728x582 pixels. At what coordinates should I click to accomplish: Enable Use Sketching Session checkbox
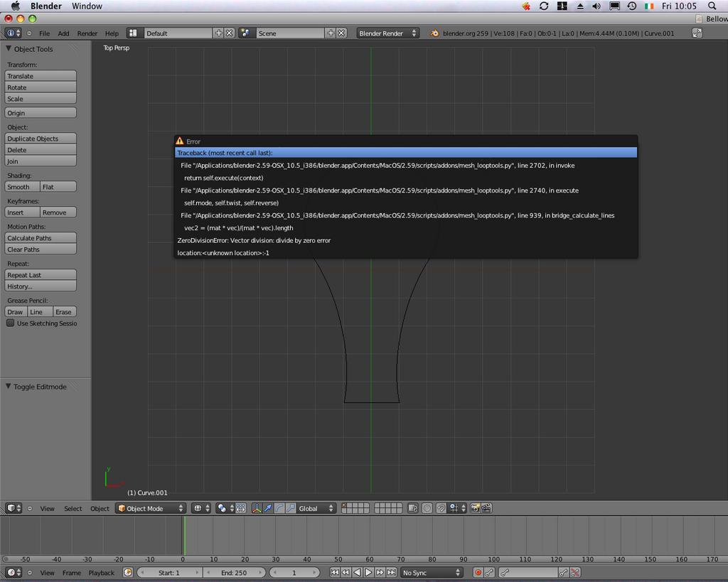click(x=10, y=323)
